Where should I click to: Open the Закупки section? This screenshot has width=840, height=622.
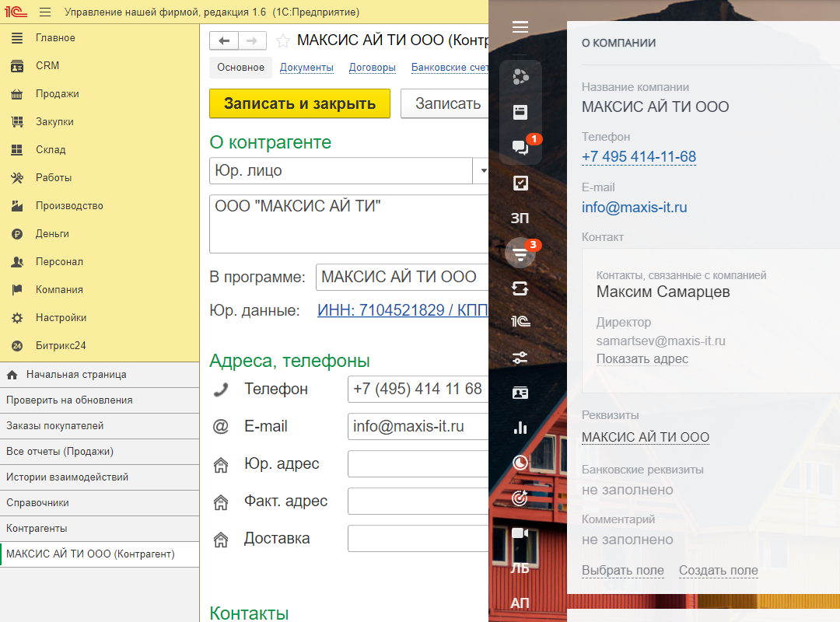54,121
